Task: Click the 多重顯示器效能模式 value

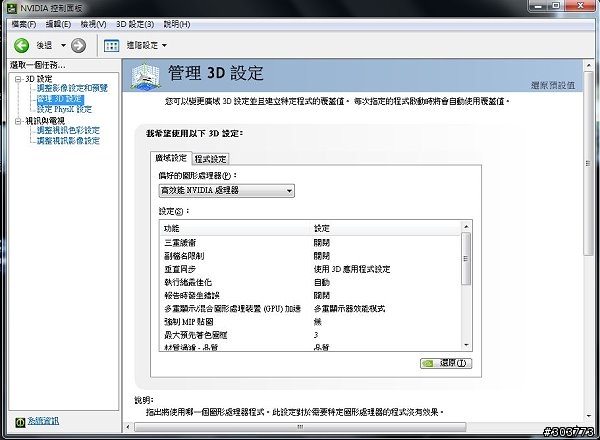Action: (x=349, y=309)
